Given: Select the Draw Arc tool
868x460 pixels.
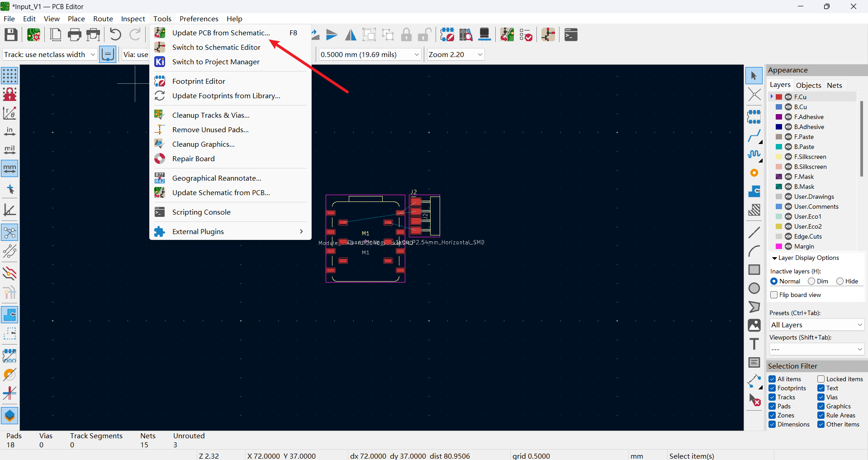Looking at the screenshot, I should pos(754,251).
